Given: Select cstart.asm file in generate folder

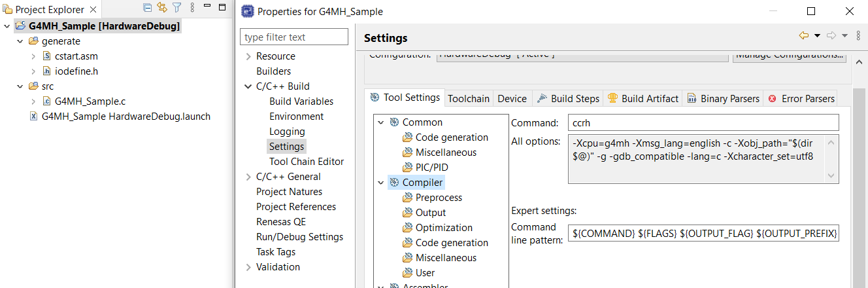Looking at the screenshot, I should click(x=76, y=56).
